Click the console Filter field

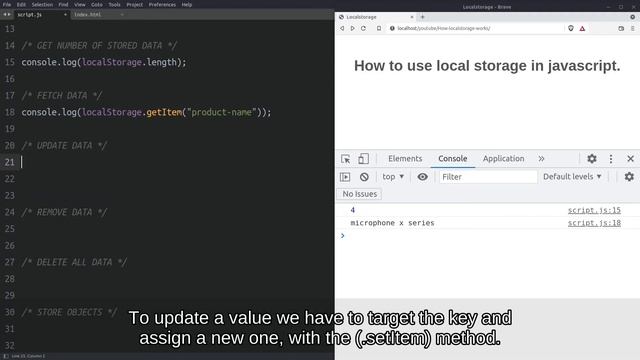point(488,177)
